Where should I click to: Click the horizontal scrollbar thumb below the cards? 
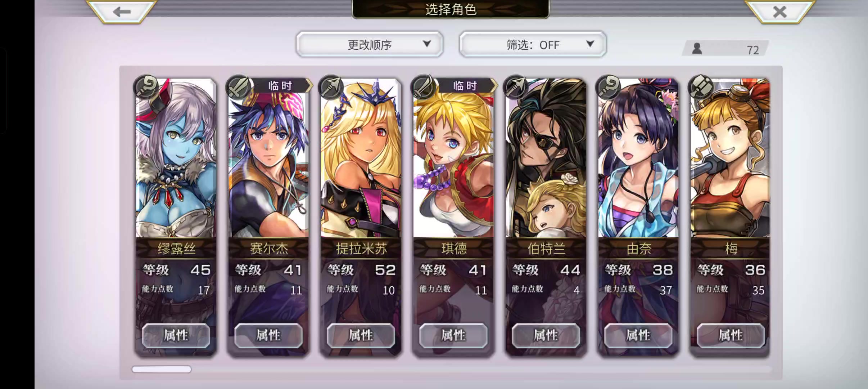tap(162, 369)
